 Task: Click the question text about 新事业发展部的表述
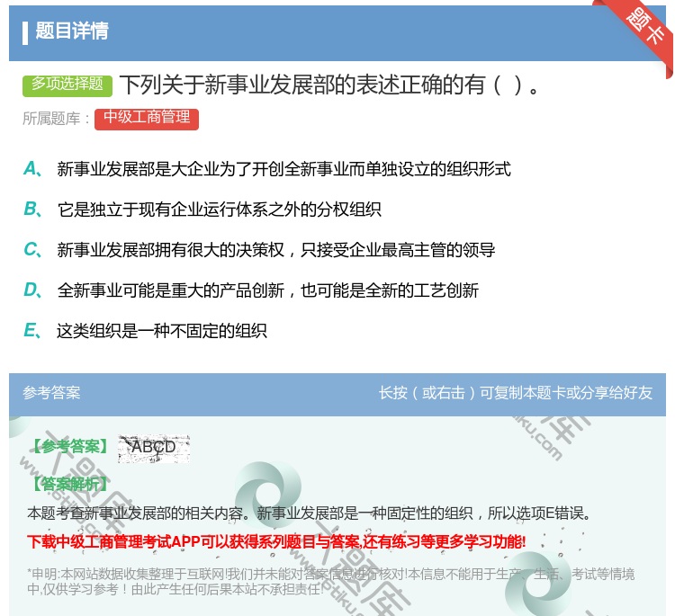(329, 85)
